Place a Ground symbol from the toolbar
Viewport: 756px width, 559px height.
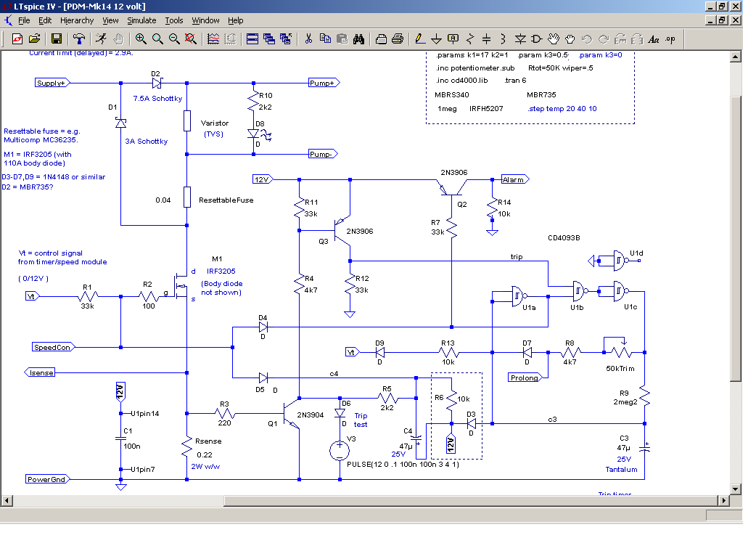click(436, 39)
